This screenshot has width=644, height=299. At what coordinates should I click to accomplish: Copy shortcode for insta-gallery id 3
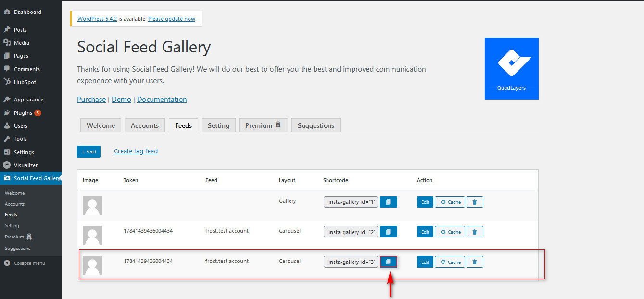point(389,262)
